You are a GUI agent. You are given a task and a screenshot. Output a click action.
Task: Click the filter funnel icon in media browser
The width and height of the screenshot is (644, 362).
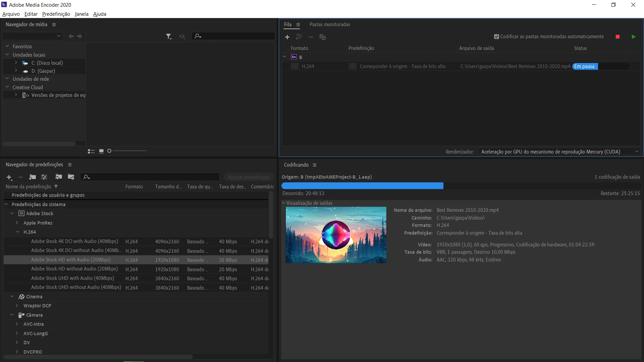coord(168,36)
